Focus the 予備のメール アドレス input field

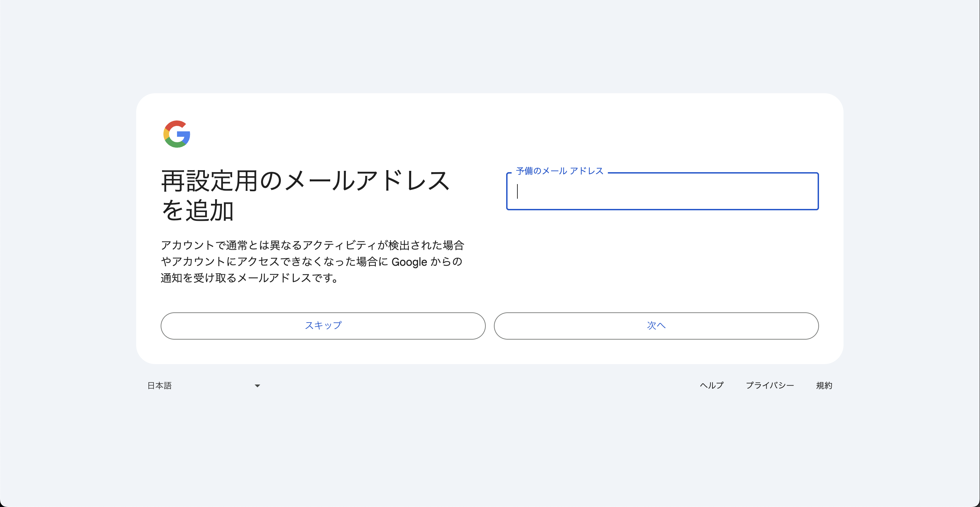[x=662, y=191]
